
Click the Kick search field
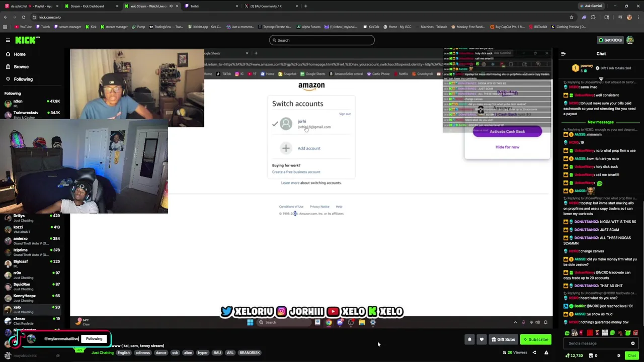coord(322,40)
